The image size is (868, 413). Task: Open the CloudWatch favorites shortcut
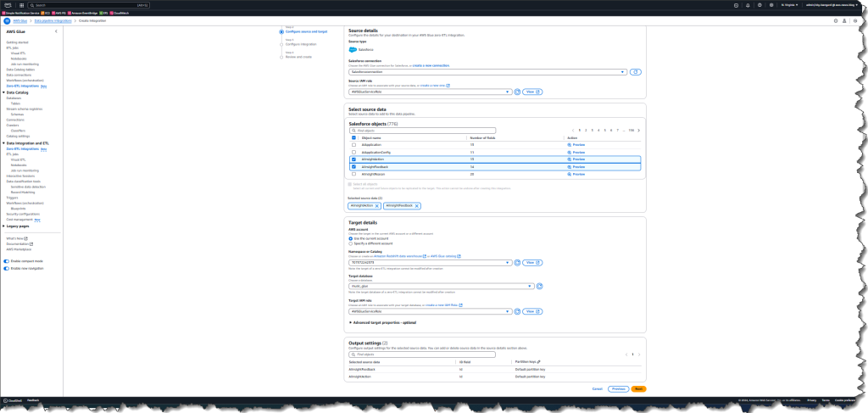tap(119, 13)
